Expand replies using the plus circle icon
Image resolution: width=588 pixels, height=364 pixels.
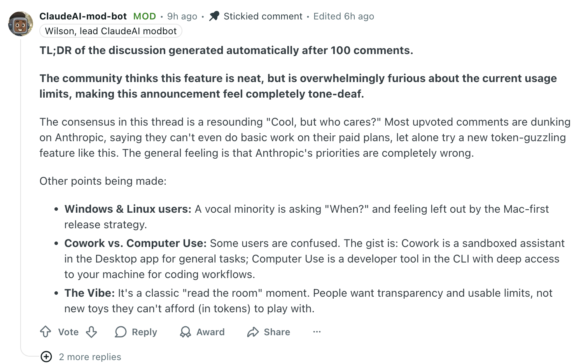(46, 356)
